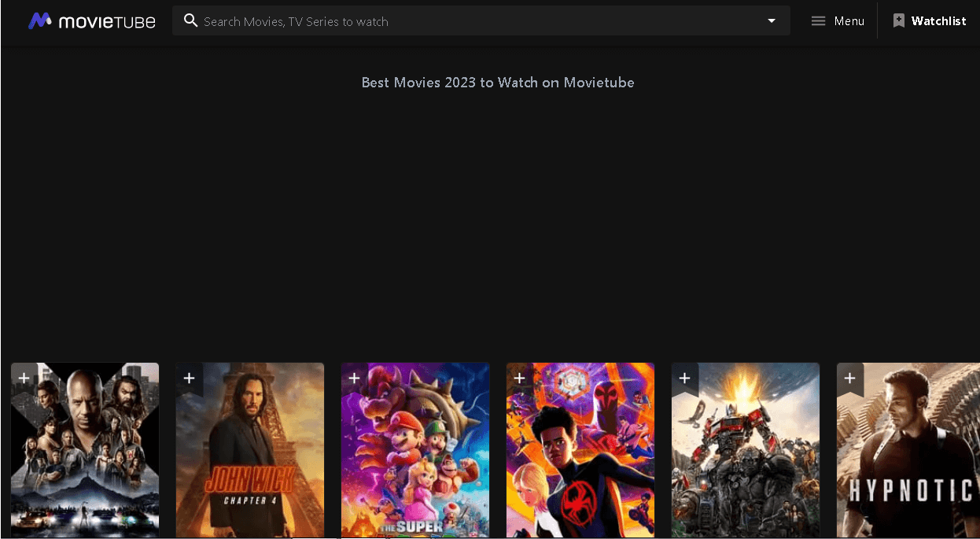980x539 pixels.
Task: Click the MovieTube logo
Action: (91, 21)
